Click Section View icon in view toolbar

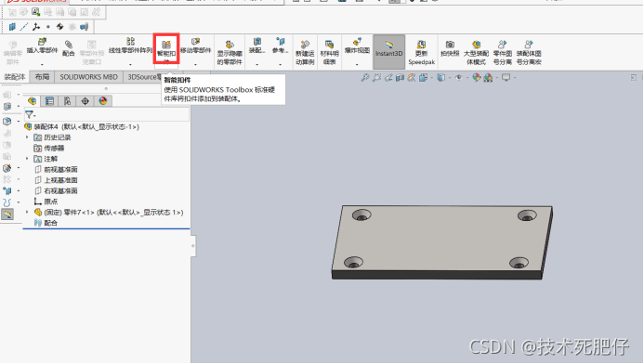[400, 77]
